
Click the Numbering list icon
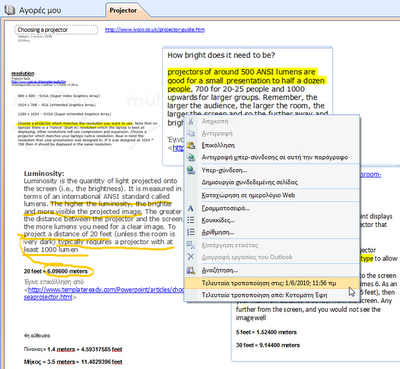click(191, 232)
